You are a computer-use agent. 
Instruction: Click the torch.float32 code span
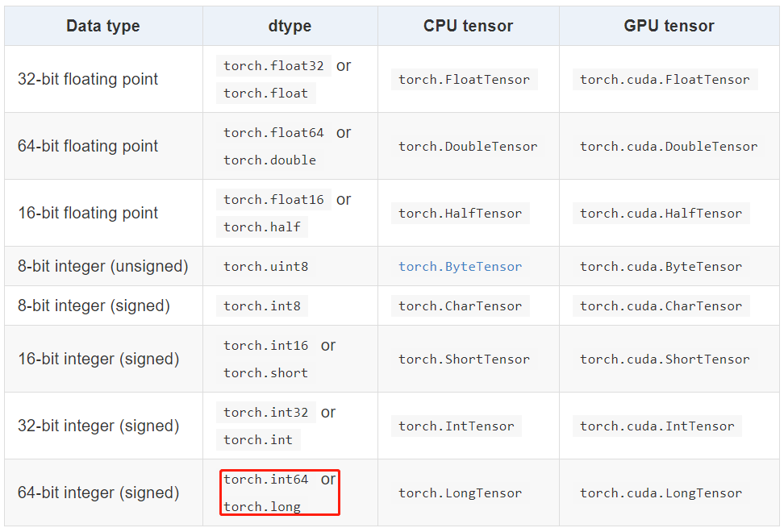pyautogui.click(x=273, y=65)
